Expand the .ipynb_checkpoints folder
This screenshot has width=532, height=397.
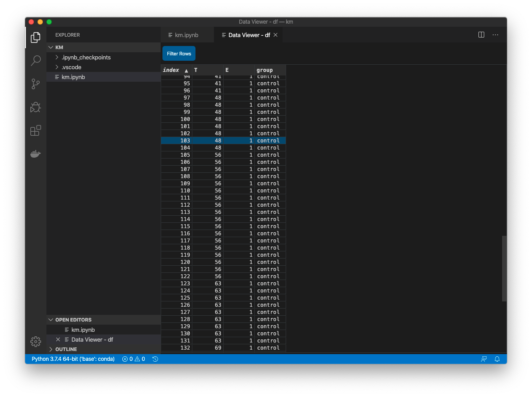(57, 58)
